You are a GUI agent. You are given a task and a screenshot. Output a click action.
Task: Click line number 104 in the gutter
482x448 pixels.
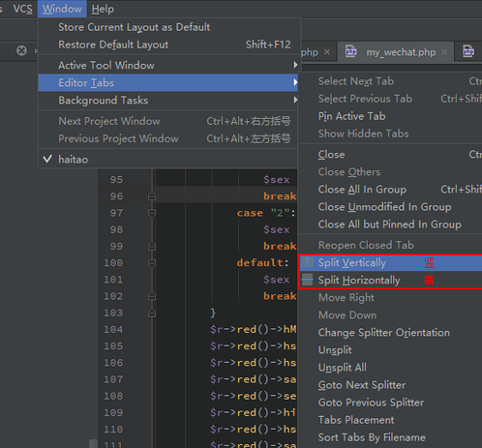point(113,329)
